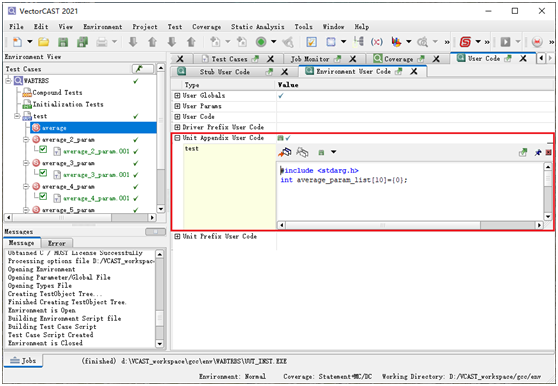Click the Open folder toolbar icon

pyautogui.click(x=44, y=42)
